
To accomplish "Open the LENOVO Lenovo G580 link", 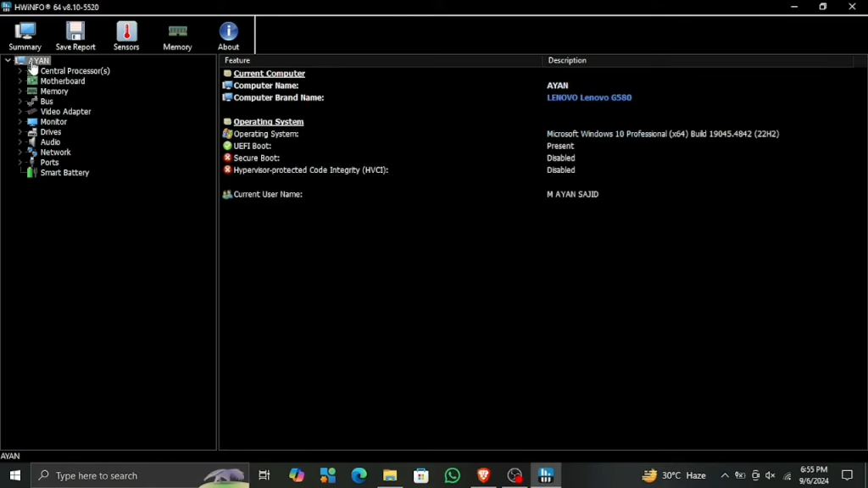I will [x=589, y=97].
